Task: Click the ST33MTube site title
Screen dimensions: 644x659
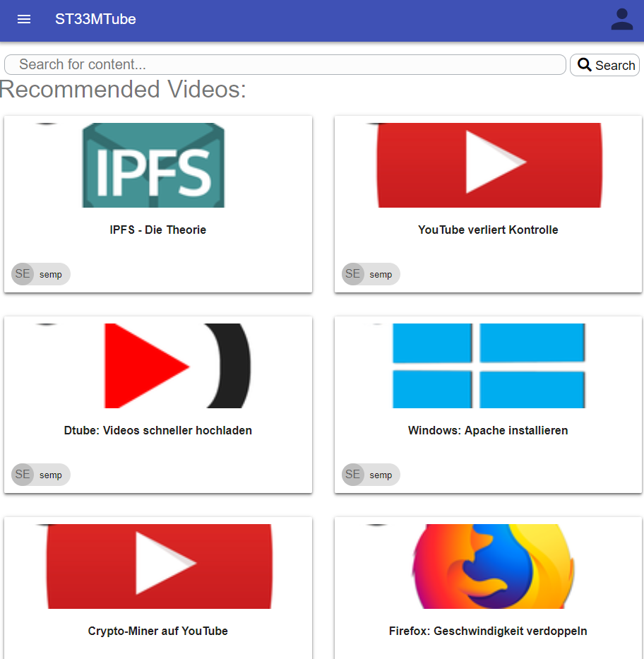Action: 95,19
